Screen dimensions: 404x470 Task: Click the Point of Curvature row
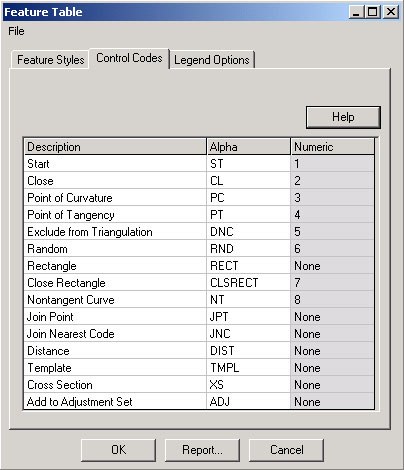(199, 198)
